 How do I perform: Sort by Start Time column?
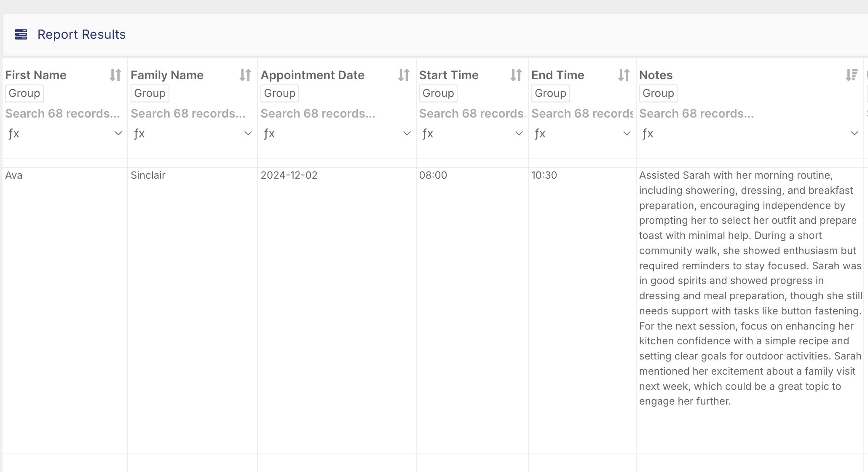click(x=516, y=75)
